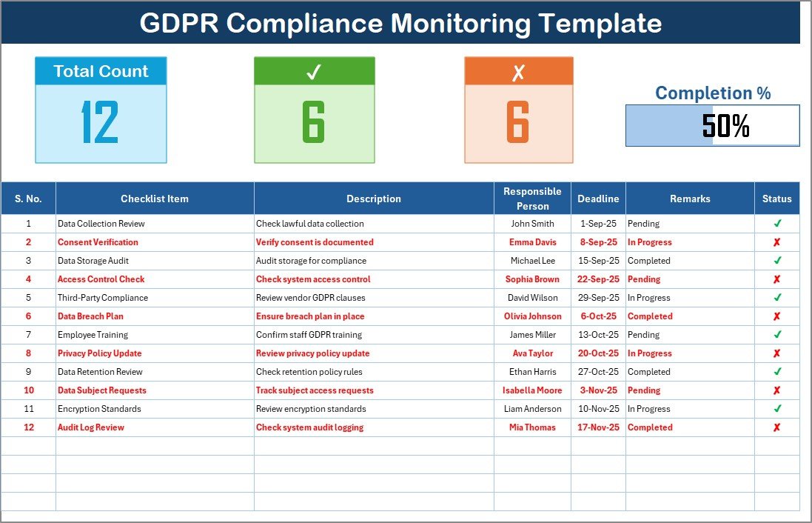Select the Data Subject Requests cell
The width and height of the screenshot is (812, 523).
pos(155,390)
